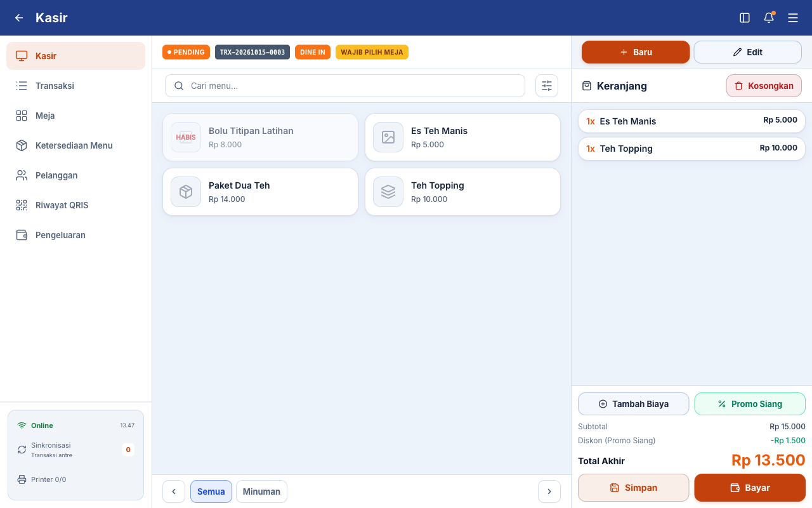Screen dimensions: 812x508
Task: Click the Online wifi status icon
Action: pyautogui.click(x=22, y=425)
